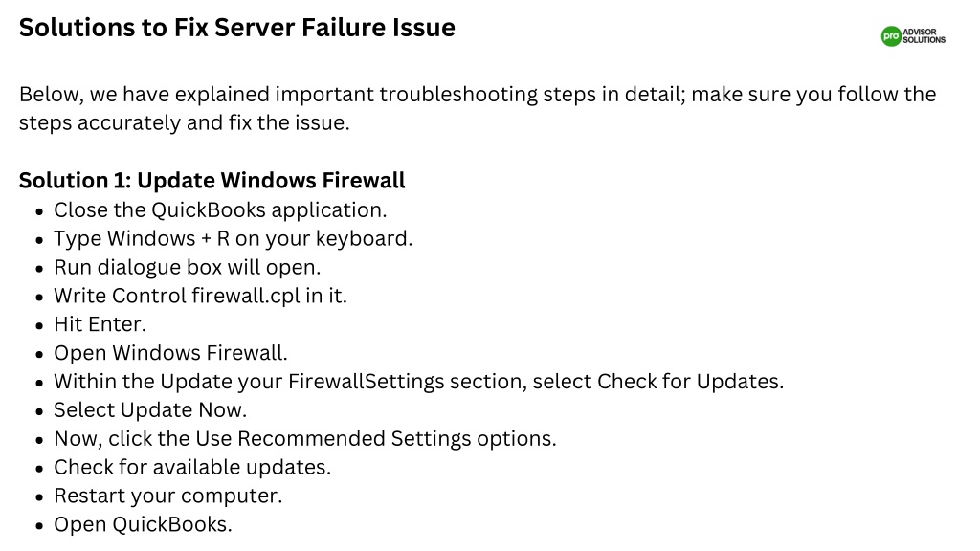Click 'Close the QuickBooks application' bullet

coord(220,209)
